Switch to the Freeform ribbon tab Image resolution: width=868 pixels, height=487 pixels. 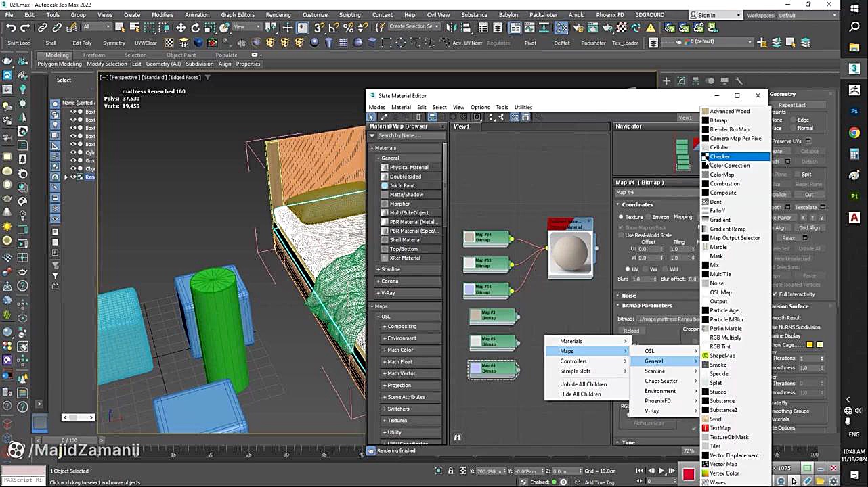(x=94, y=55)
